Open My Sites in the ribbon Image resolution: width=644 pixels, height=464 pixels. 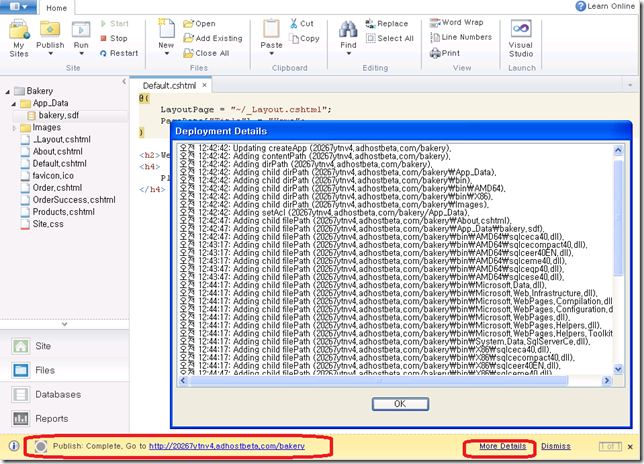click(19, 39)
